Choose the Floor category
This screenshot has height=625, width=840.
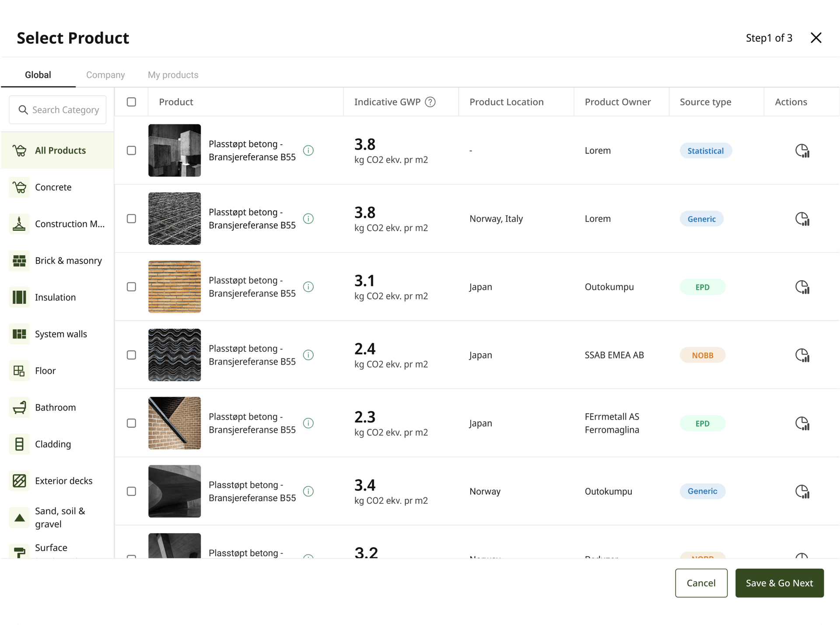pos(57,371)
